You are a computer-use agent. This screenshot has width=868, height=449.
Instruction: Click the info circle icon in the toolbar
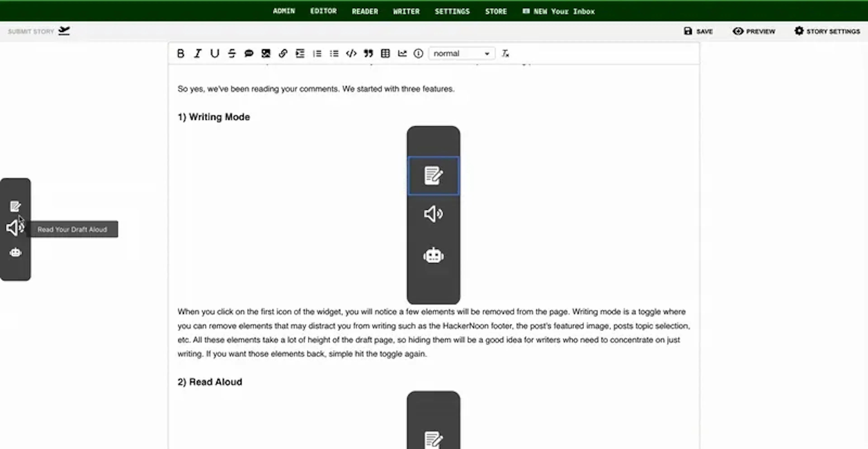(x=418, y=53)
